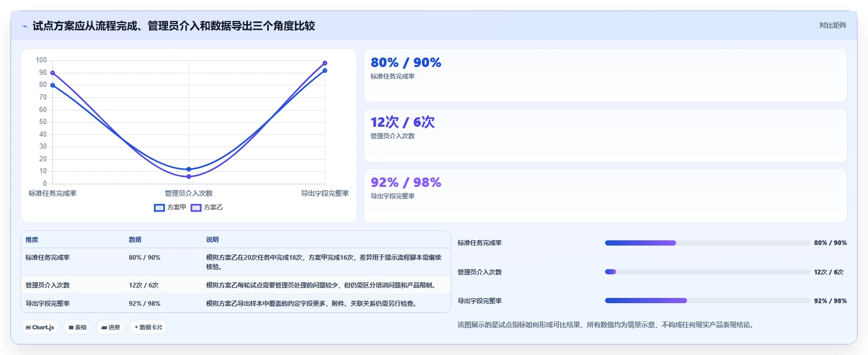Screen dimensions: 868x355
Task: Click the 进度 tag chip
Action: [110, 327]
